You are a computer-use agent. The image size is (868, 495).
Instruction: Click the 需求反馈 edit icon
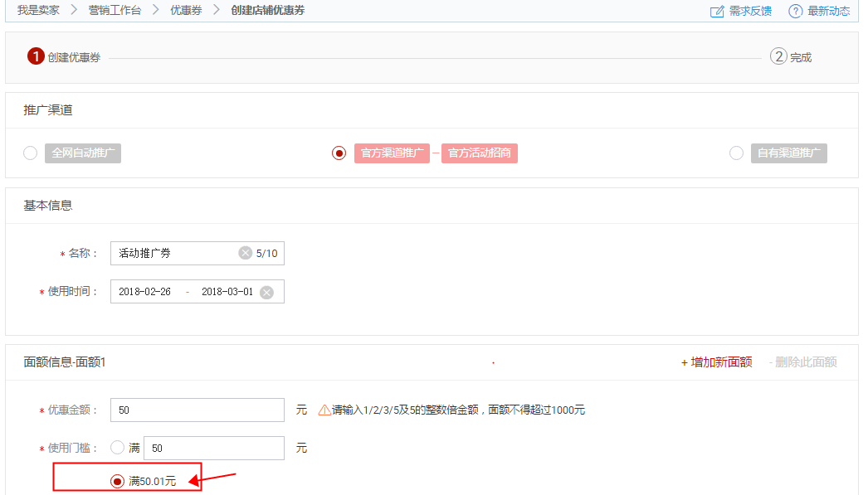point(717,11)
